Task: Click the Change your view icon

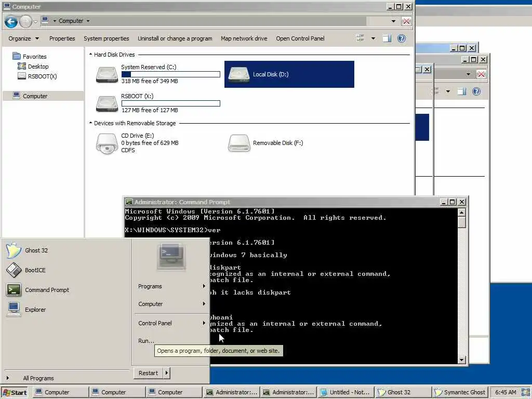Action: point(361,38)
